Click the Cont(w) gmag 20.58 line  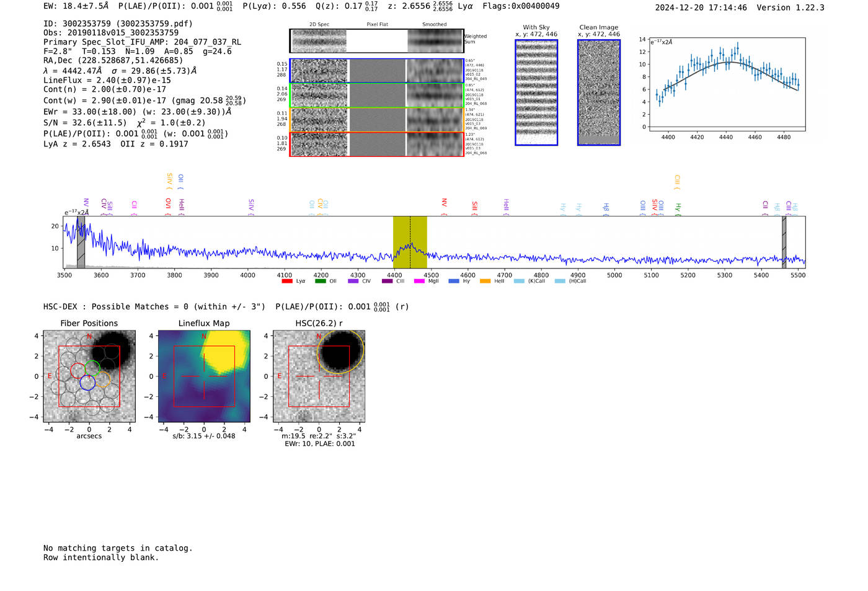(144, 100)
